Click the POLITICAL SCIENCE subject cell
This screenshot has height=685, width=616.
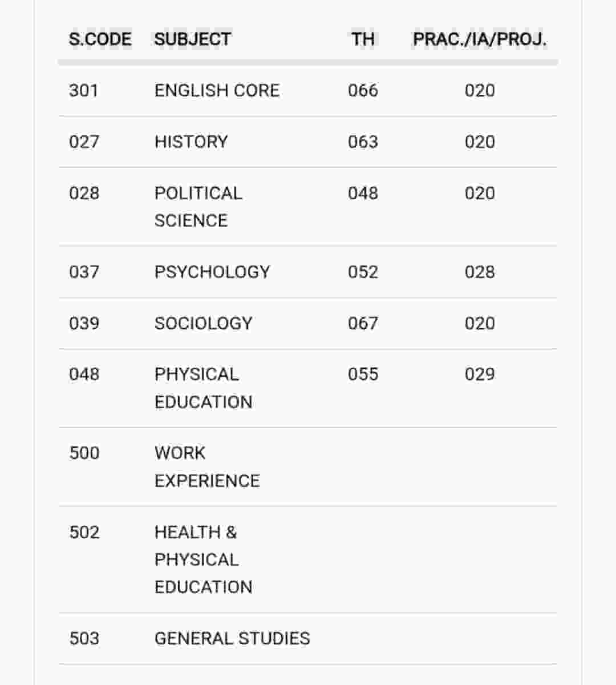[198, 207]
